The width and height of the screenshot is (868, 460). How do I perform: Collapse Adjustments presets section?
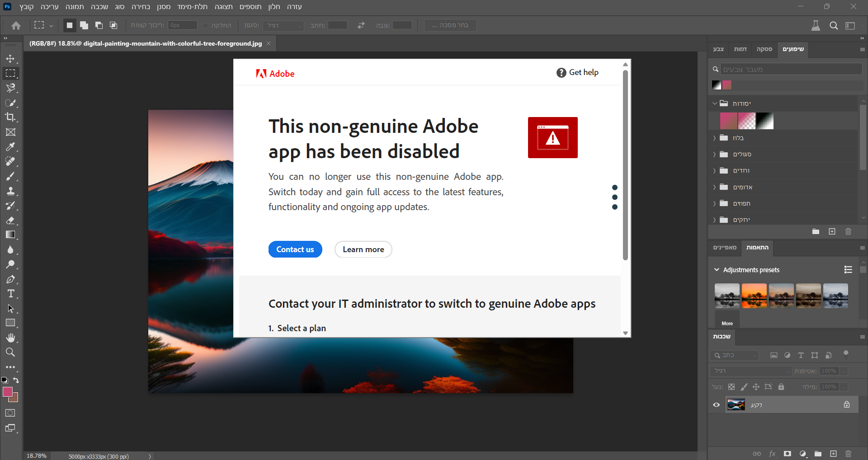[x=717, y=270]
